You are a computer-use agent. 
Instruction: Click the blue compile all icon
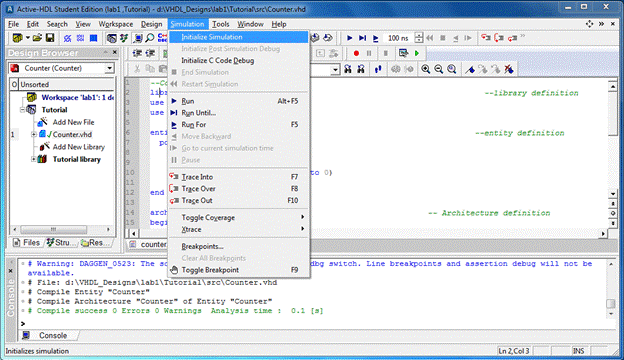(67, 38)
